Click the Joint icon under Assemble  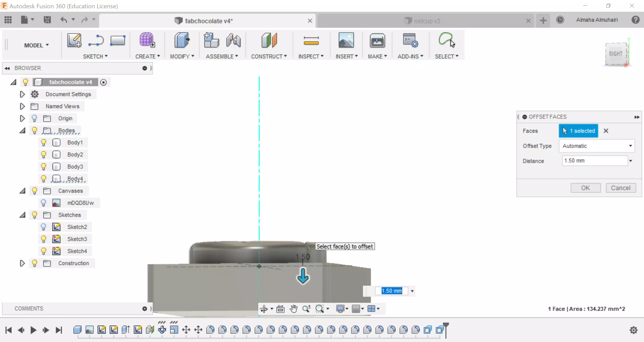point(233,40)
